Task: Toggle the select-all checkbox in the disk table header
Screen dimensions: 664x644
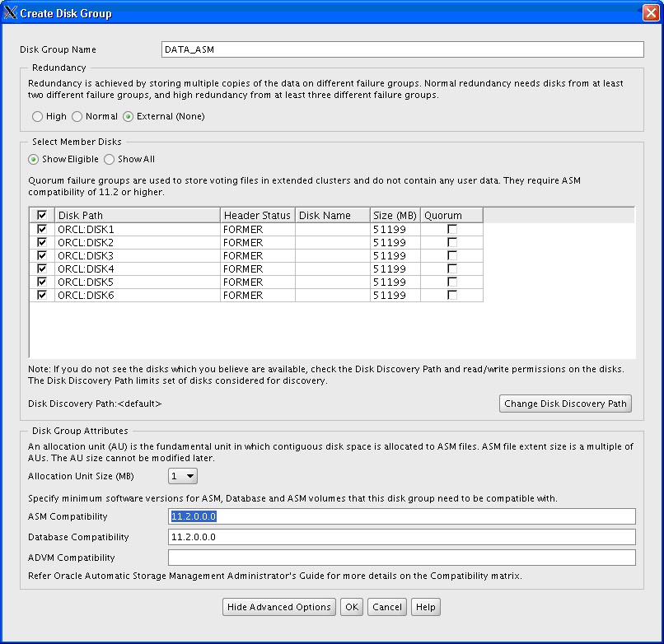Action: [41, 215]
